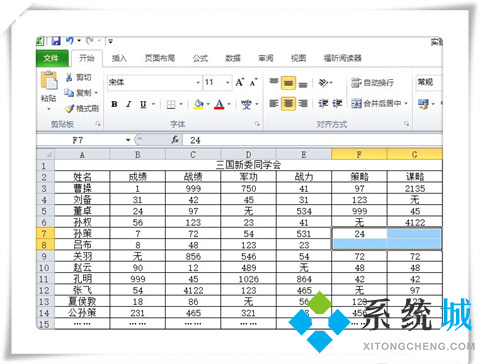The width and height of the screenshot is (480, 364).
Task: Increase font size with the large A icon
Action: [x=240, y=82]
